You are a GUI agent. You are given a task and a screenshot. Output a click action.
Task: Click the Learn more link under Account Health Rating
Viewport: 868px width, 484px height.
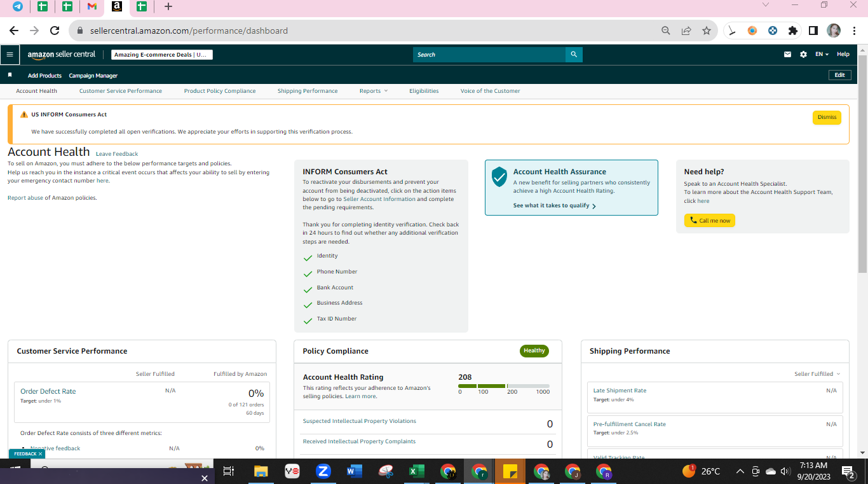(360, 396)
